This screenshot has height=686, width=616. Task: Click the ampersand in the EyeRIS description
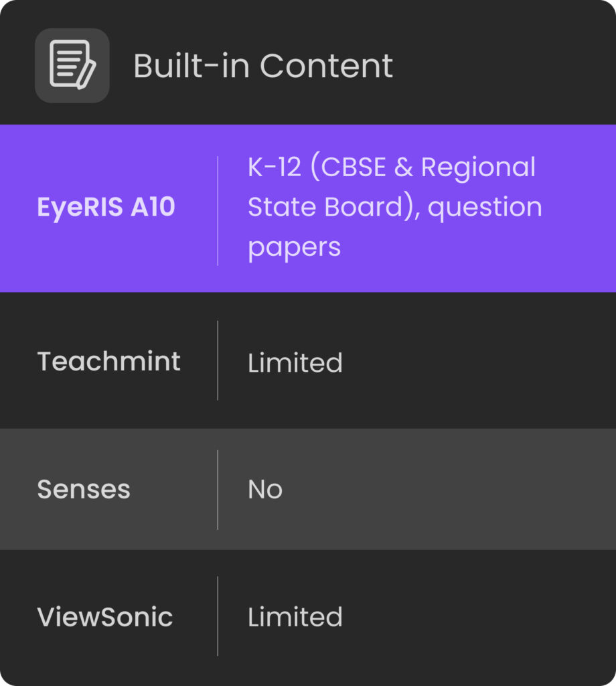pyautogui.click(x=404, y=167)
